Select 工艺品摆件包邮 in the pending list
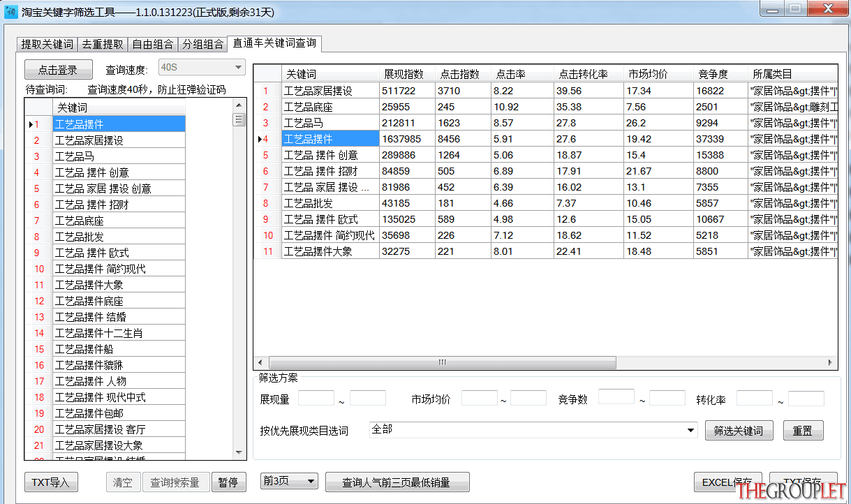 [x=119, y=413]
